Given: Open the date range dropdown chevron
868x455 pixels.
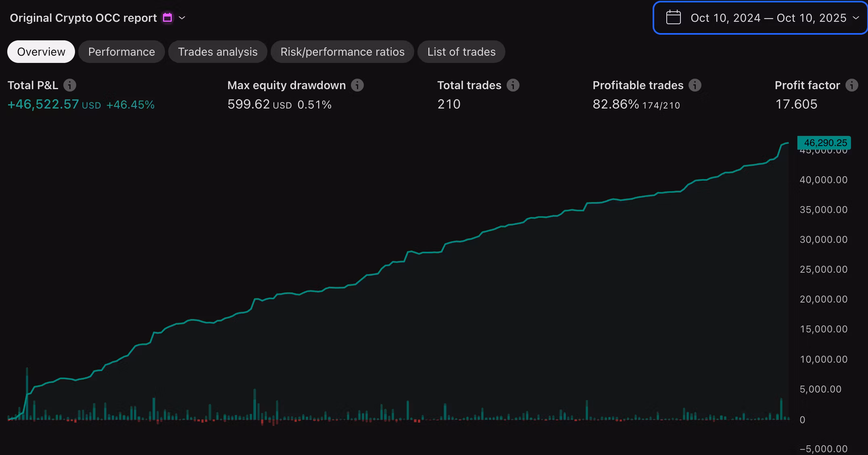Looking at the screenshot, I should click(x=856, y=18).
